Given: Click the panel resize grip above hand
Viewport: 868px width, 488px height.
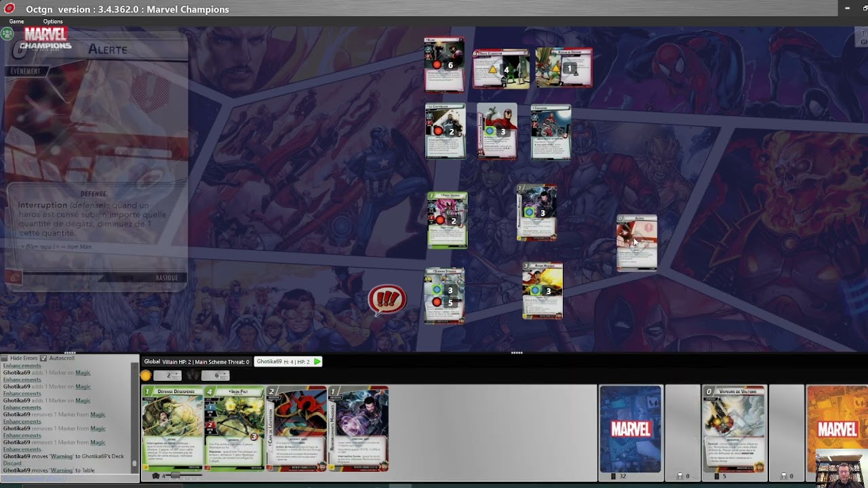Looking at the screenshot, I should pyautogui.click(x=517, y=353).
